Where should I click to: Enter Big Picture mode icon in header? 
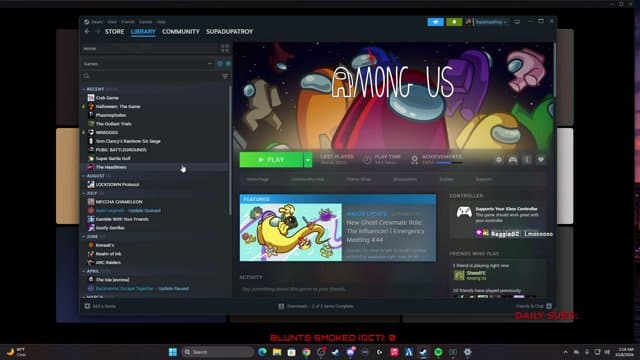[517, 22]
